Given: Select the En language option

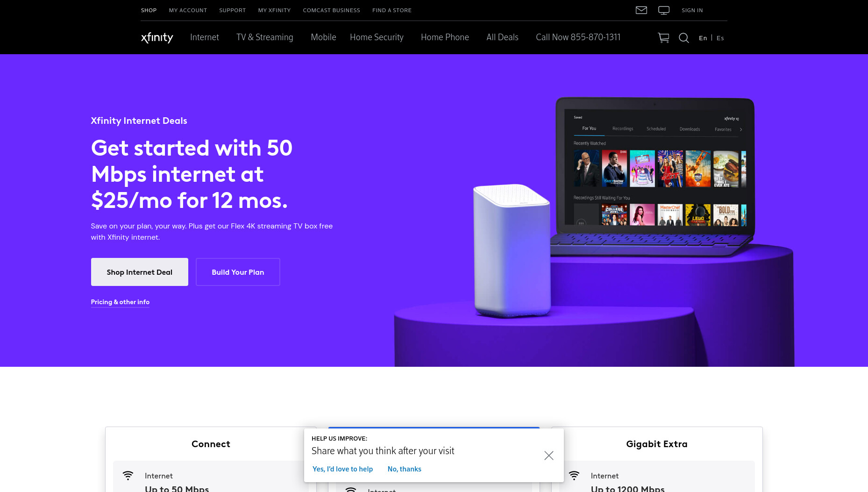Looking at the screenshot, I should 703,38.
